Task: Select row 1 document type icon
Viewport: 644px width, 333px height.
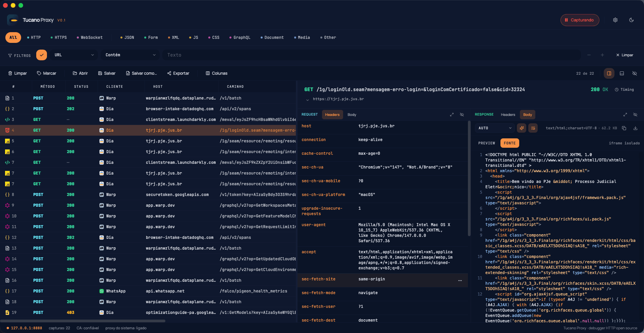Action: pyautogui.click(x=7, y=98)
